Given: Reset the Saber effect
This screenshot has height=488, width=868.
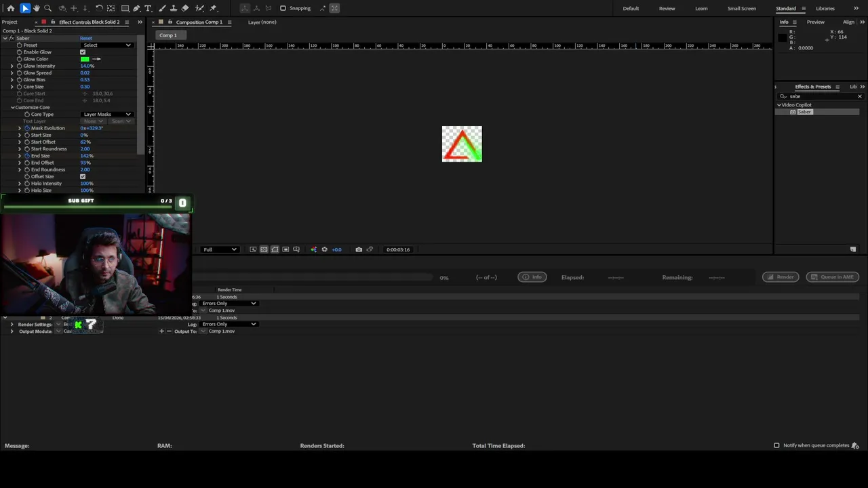Looking at the screenshot, I should click(86, 38).
